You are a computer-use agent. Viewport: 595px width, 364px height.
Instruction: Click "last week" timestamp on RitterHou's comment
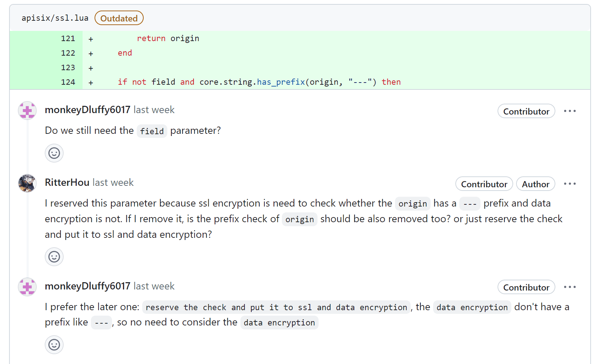[x=113, y=183]
